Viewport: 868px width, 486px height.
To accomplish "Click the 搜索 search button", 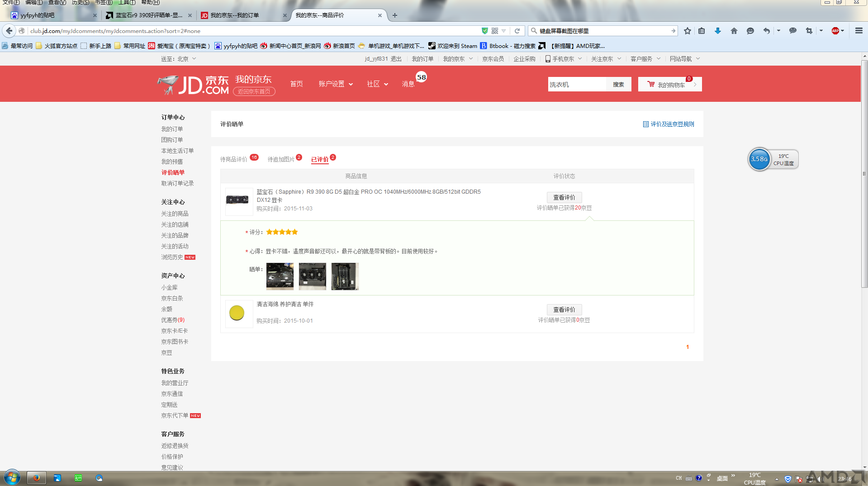I will pos(618,85).
